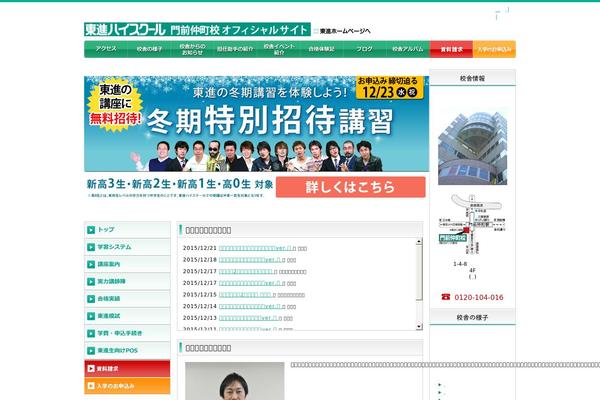This screenshot has height=400, width=600.
Task: Click the 東進ハイスクール門前仲町校 header logo
Action: [197, 29]
